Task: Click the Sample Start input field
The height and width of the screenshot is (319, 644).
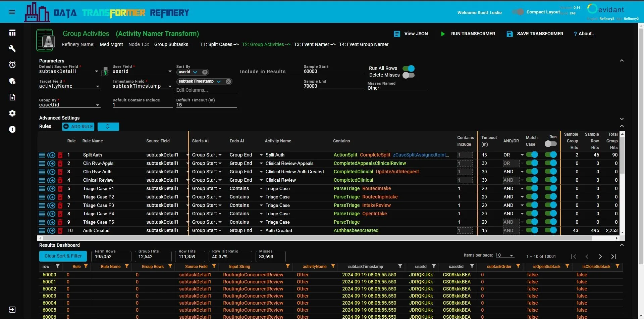Action: [x=333, y=71]
